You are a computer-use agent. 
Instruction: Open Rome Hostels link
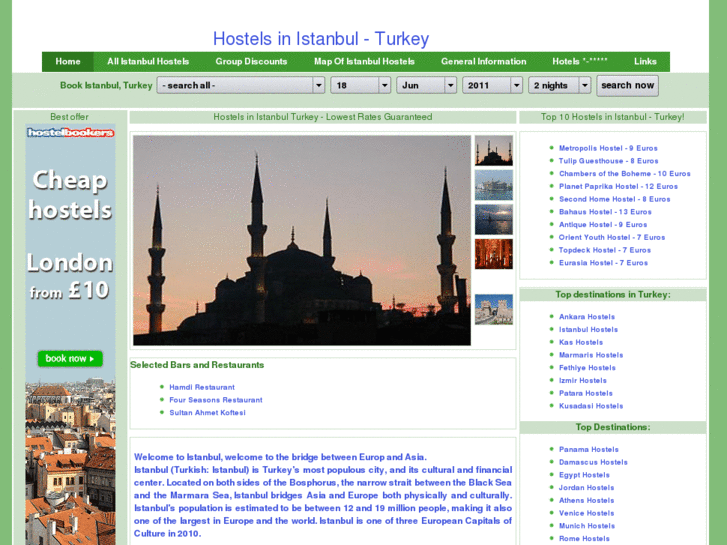tap(584, 539)
